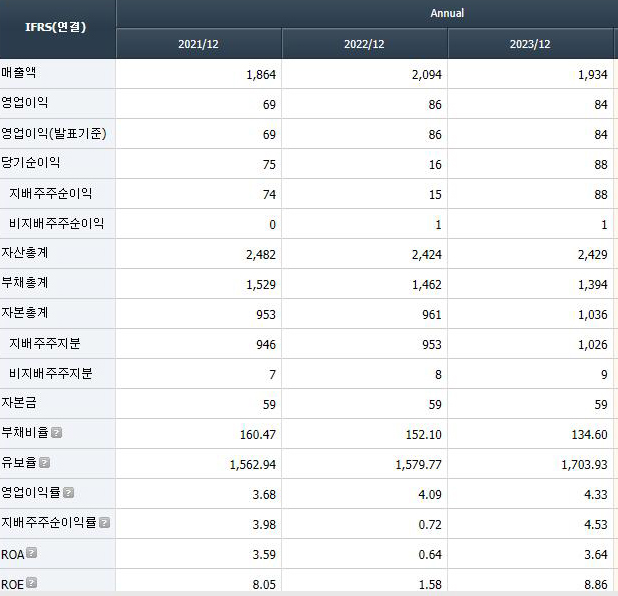Image resolution: width=618 pixels, height=596 pixels.
Task: Click net income value 75
Action: pos(269,164)
